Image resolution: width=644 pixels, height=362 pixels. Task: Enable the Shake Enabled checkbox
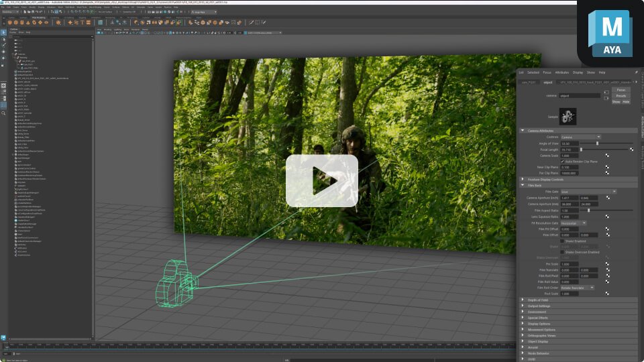click(x=562, y=241)
